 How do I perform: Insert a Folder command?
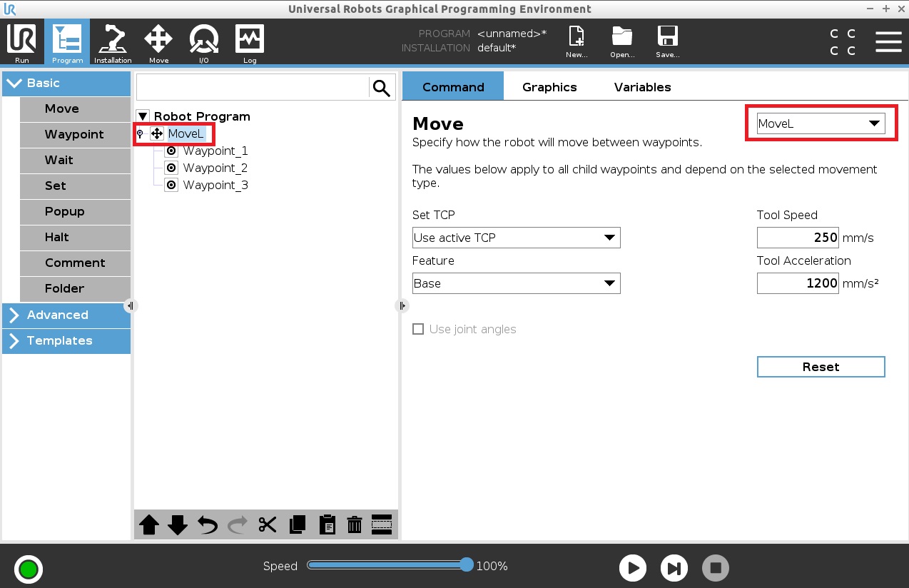(75, 289)
